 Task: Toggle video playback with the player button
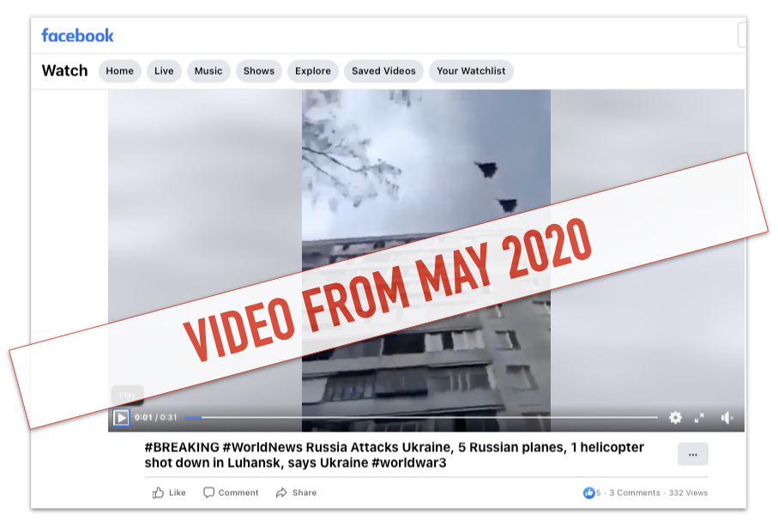[123, 418]
